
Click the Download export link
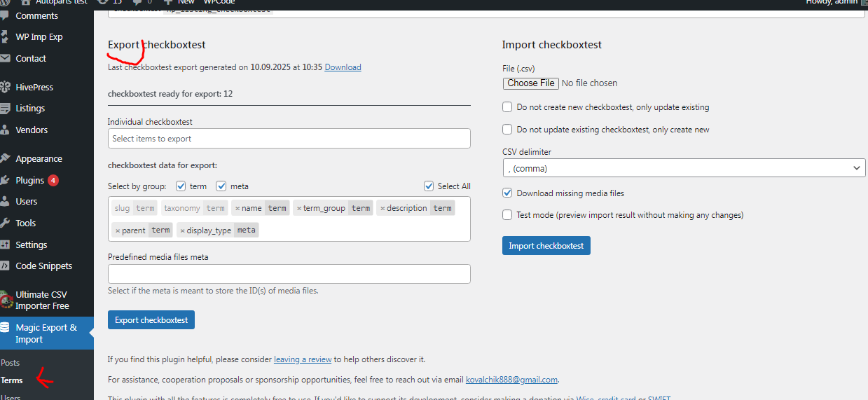(x=343, y=67)
